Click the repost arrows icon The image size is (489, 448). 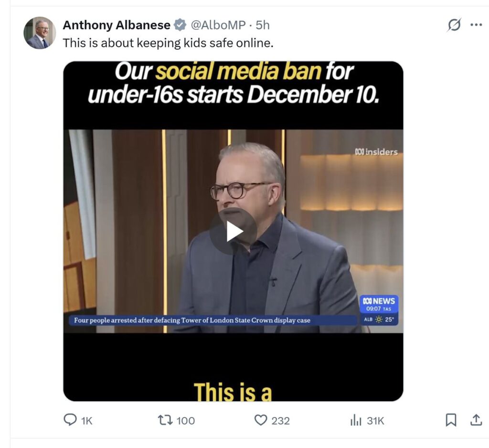tap(165, 420)
